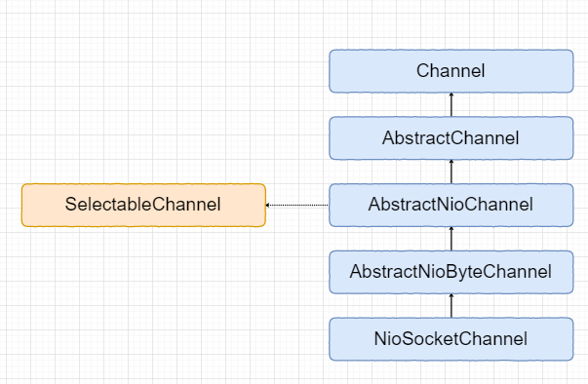Click arrow from AbstractNioChannel to AbstractChannel
Viewport: 588px width, 384px height.
click(451, 172)
